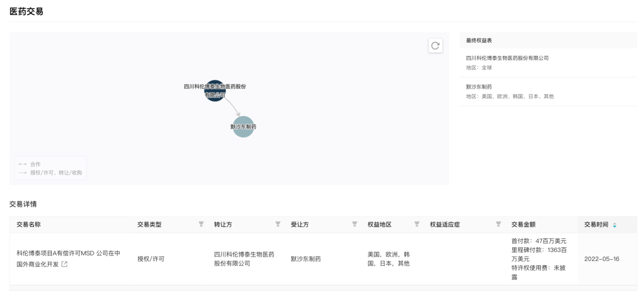The height and width of the screenshot is (296, 644).
Task: Click 受让方 cell 默沙东制药
Action: point(305,259)
